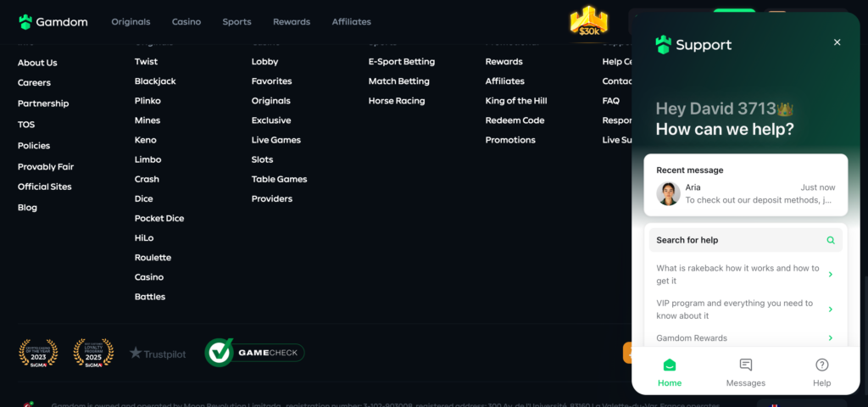Open the Blackjack game link
The width and height of the screenshot is (868, 407).
[x=155, y=81]
